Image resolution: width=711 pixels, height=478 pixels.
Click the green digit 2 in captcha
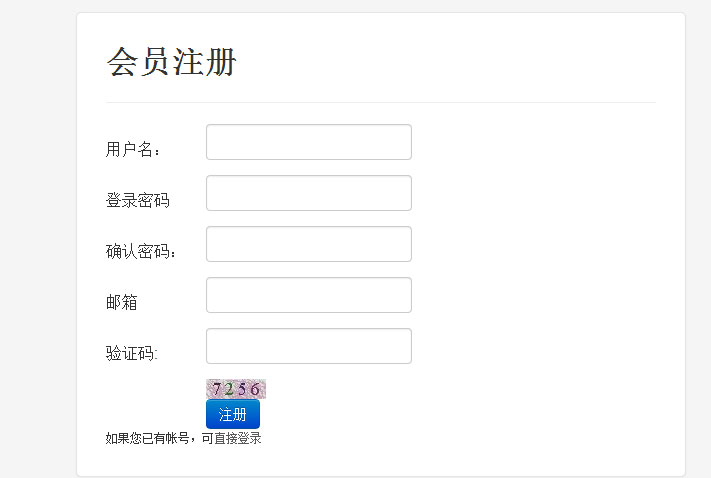pos(229,389)
